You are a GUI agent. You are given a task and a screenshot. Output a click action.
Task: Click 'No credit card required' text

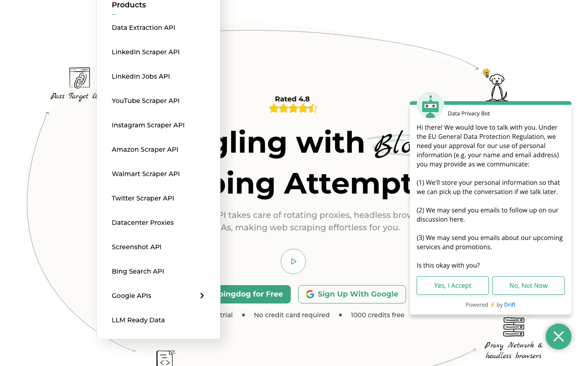[292, 315]
